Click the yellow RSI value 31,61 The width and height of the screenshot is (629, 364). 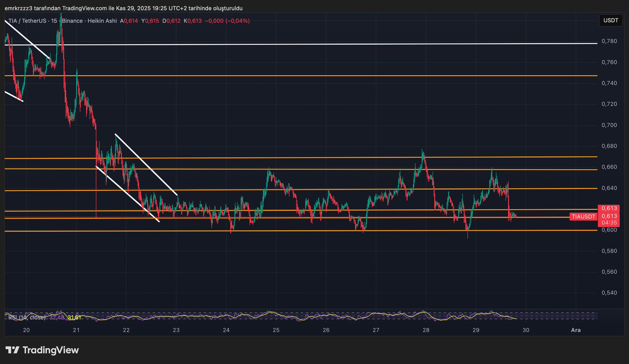pos(74,318)
